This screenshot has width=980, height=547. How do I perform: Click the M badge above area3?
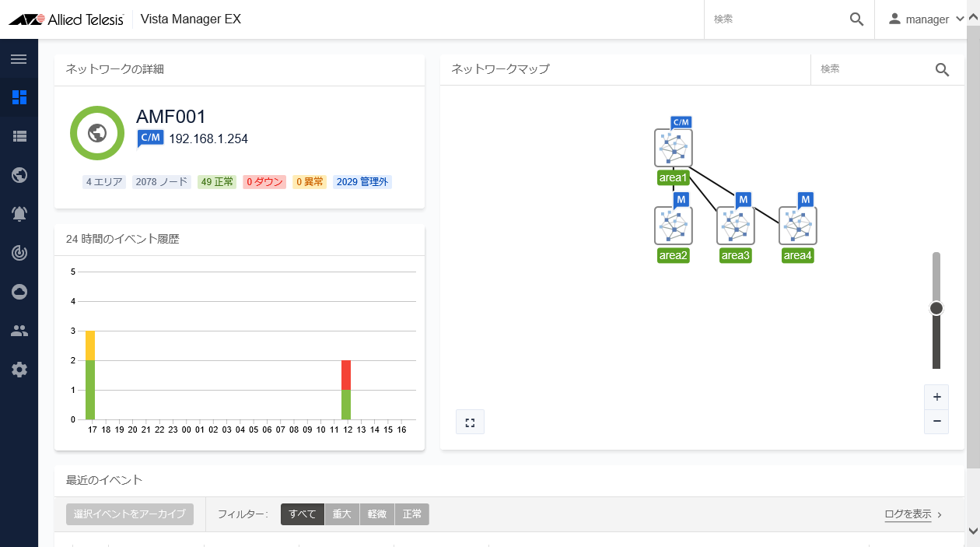click(743, 199)
